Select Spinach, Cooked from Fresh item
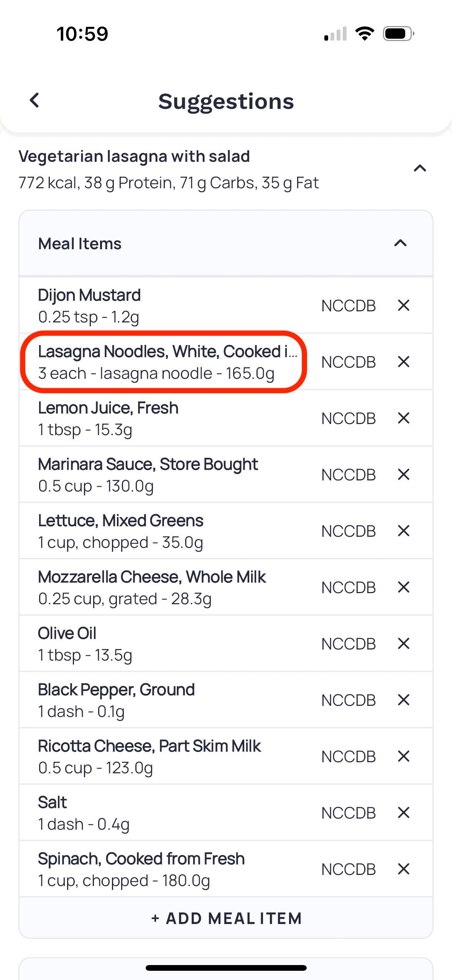452x980 pixels. [x=141, y=869]
